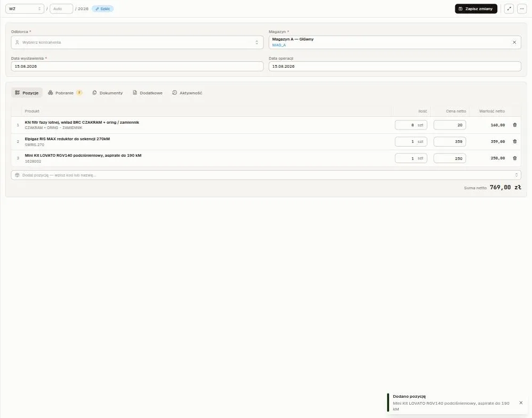The width and height of the screenshot is (532, 418).
Task: Show the Aktywność tab
Action: [x=187, y=93]
